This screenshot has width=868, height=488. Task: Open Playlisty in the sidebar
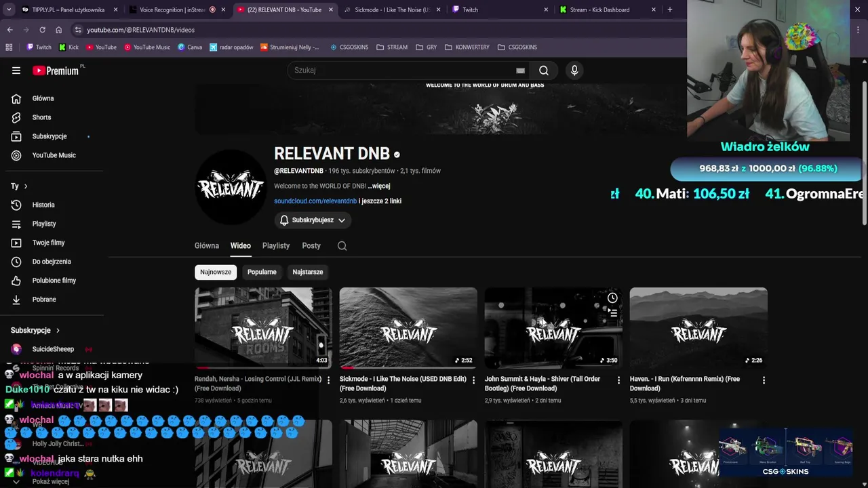pos(52,224)
